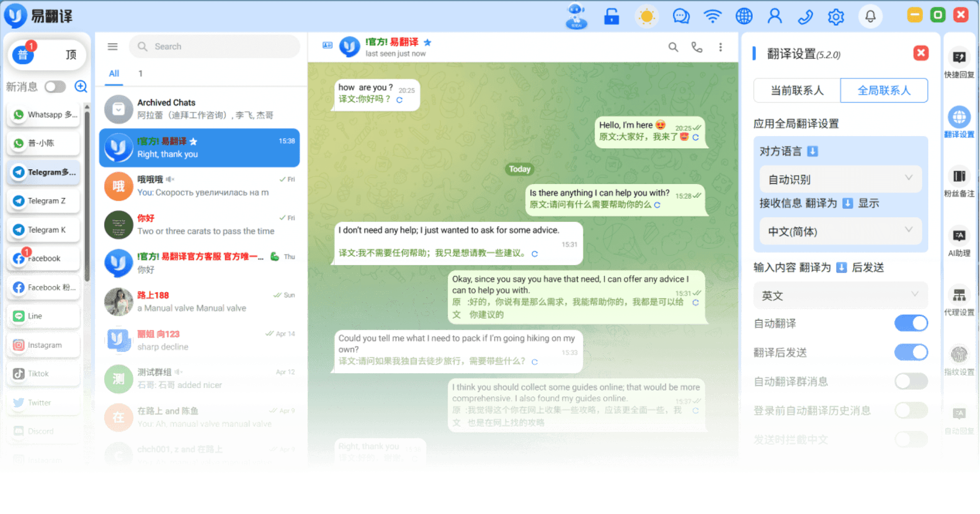Click down-arrow icon in 输入内容 翻译为 row
This screenshot has width=980, height=514.
(x=842, y=268)
